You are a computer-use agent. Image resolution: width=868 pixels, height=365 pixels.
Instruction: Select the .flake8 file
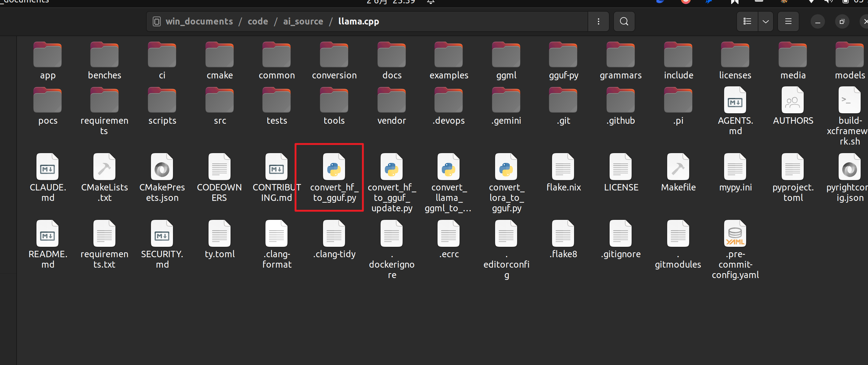coord(563,239)
